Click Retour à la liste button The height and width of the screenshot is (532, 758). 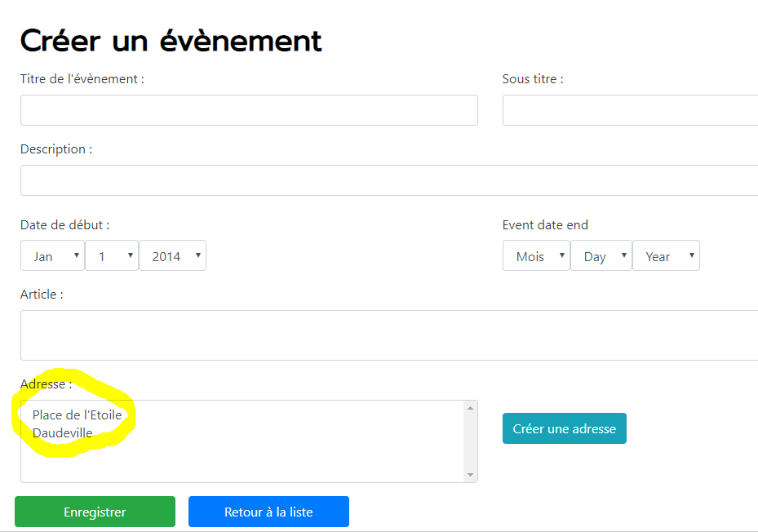pyautogui.click(x=268, y=512)
